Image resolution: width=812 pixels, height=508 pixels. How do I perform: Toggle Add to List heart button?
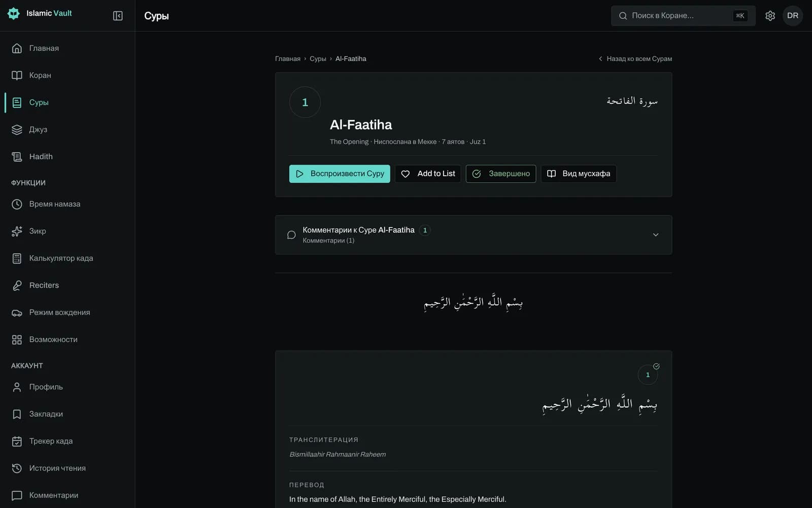coord(428,174)
